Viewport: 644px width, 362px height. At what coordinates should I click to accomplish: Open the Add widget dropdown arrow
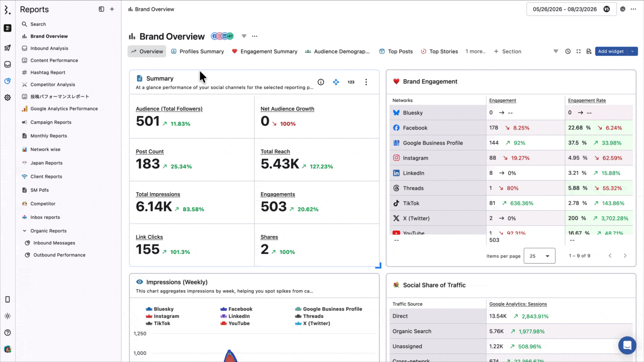tap(633, 51)
